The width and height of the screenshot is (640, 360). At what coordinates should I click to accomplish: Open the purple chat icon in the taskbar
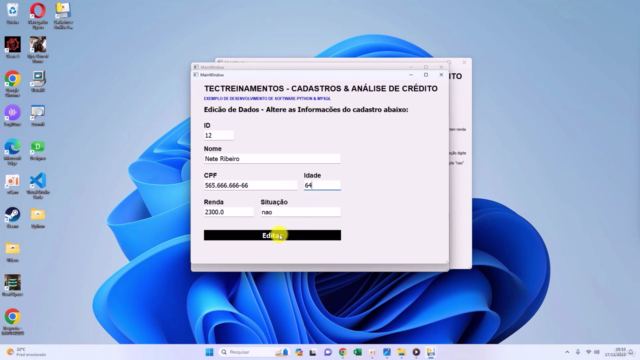click(x=328, y=352)
